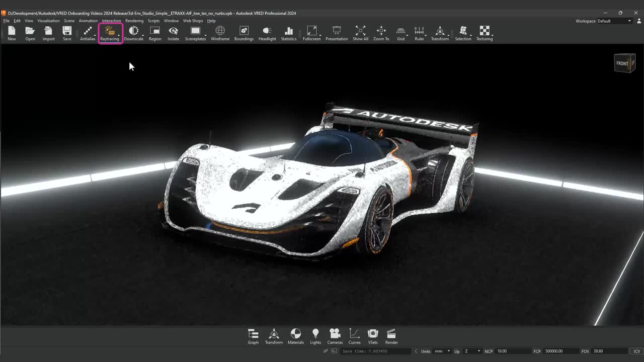644x362 pixels.
Task: Switch to Fullscreen using toolbar icon
Action: click(x=311, y=33)
